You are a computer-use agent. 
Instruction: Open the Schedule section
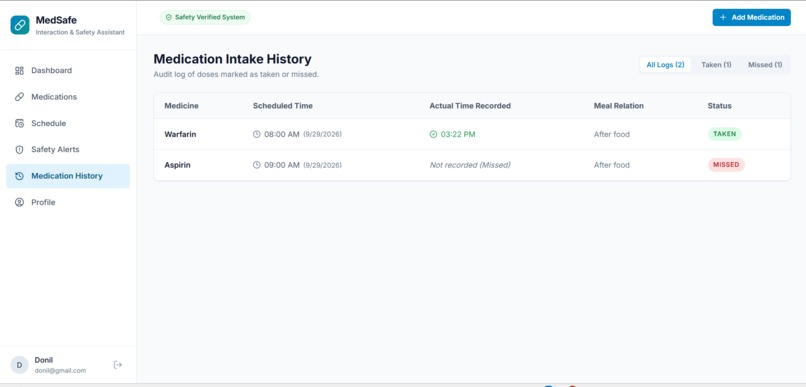(68, 123)
